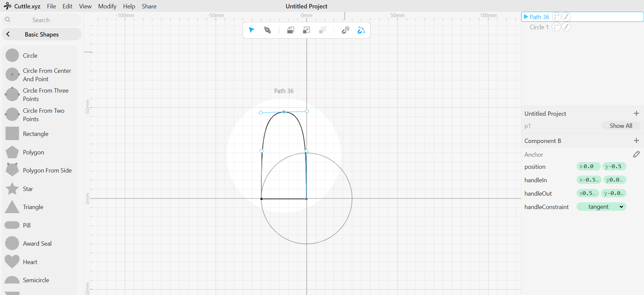The height and width of the screenshot is (295, 644).
Task: Edit position y value -0.5
Action: [x=614, y=166]
